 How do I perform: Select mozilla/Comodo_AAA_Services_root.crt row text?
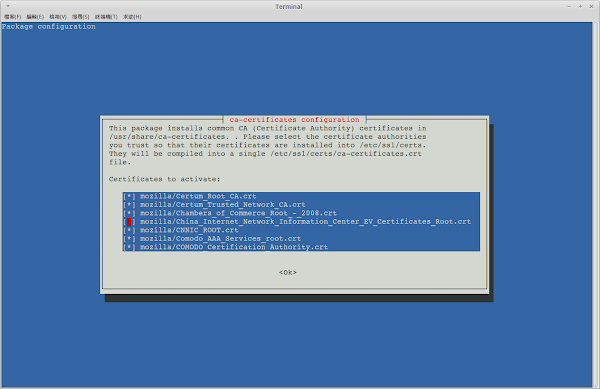220,239
